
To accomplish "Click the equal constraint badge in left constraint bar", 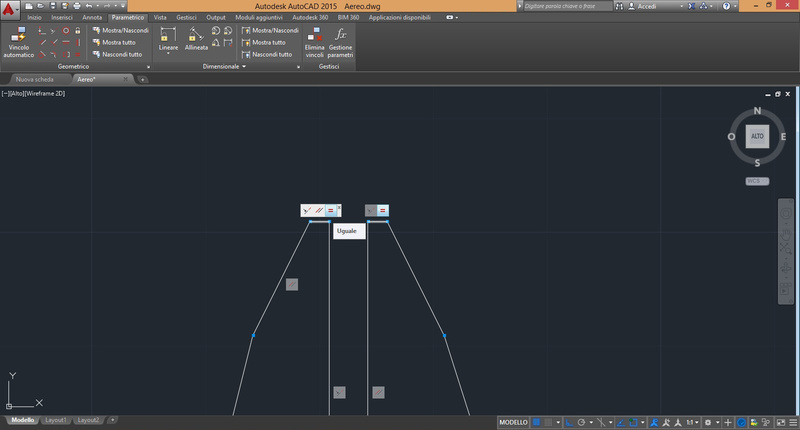I will click(x=331, y=210).
